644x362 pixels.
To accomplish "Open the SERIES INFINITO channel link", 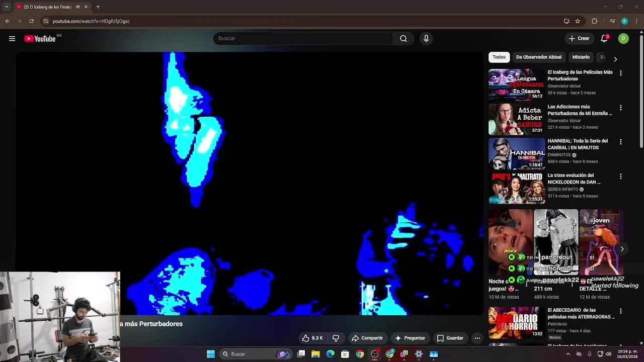I will 562,190.
